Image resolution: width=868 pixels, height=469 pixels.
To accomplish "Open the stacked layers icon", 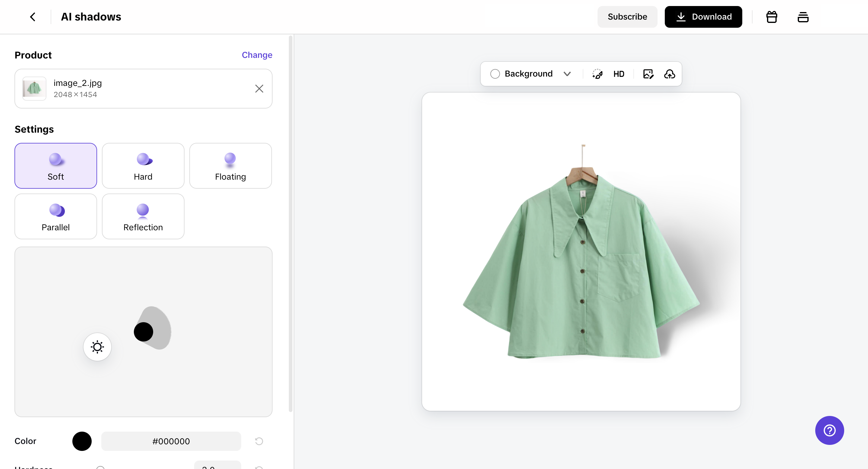I will 803,17.
